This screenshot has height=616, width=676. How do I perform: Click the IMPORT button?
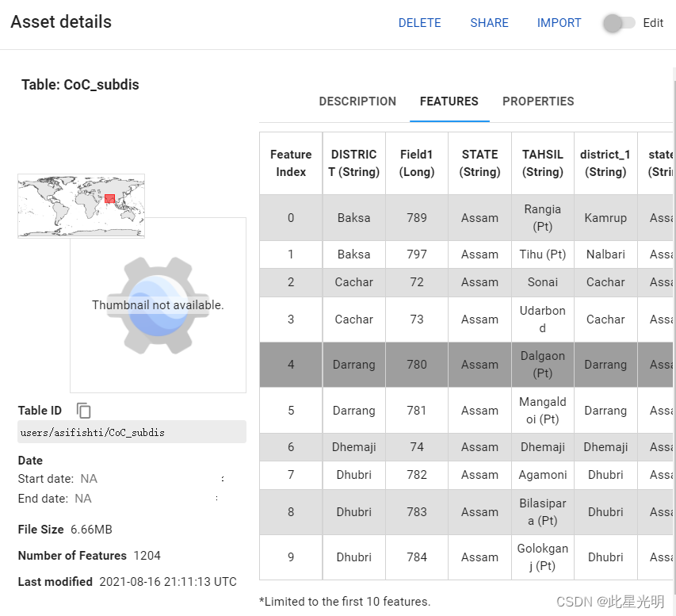(559, 23)
